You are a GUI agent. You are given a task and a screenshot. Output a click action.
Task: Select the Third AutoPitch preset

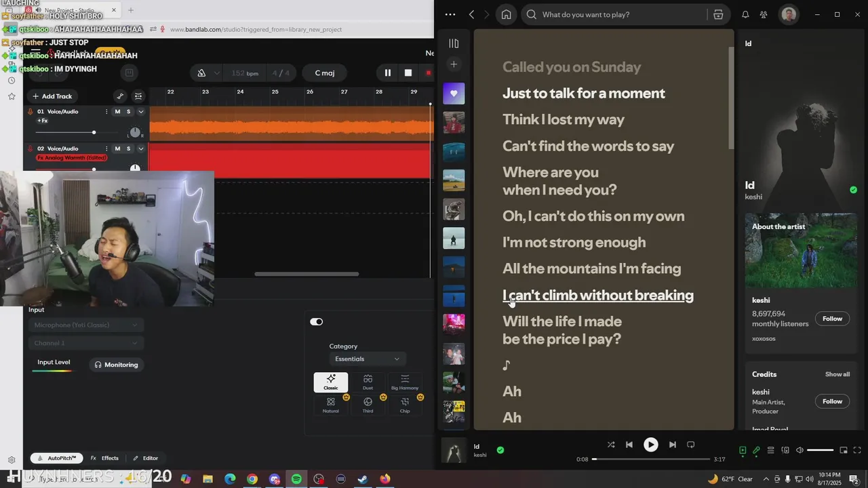[368, 405]
